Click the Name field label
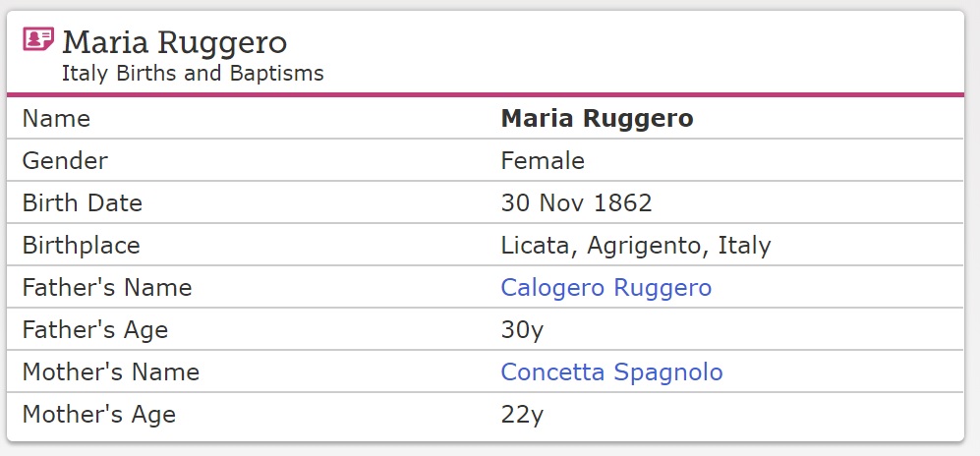This screenshot has height=456, width=980. pyautogui.click(x=56, y=119)
